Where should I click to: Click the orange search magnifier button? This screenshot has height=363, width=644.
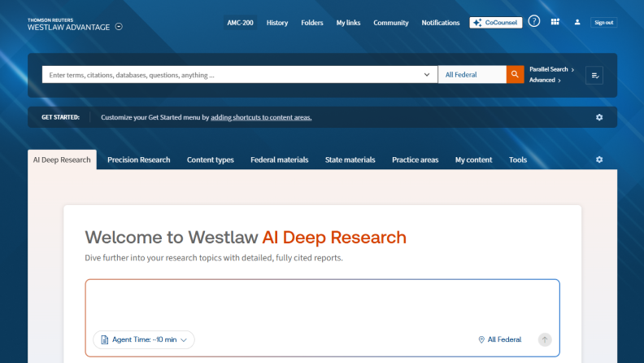pos(515,75)
